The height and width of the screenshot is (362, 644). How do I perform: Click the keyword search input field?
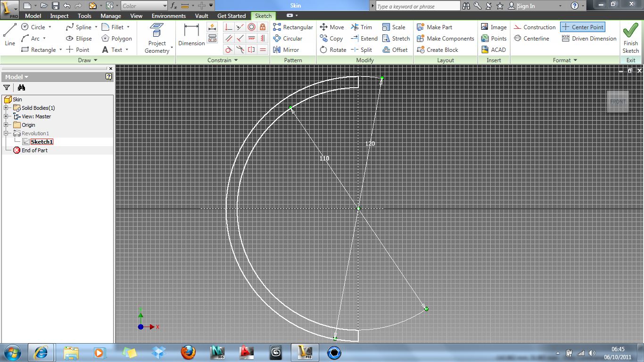point(418,6)
